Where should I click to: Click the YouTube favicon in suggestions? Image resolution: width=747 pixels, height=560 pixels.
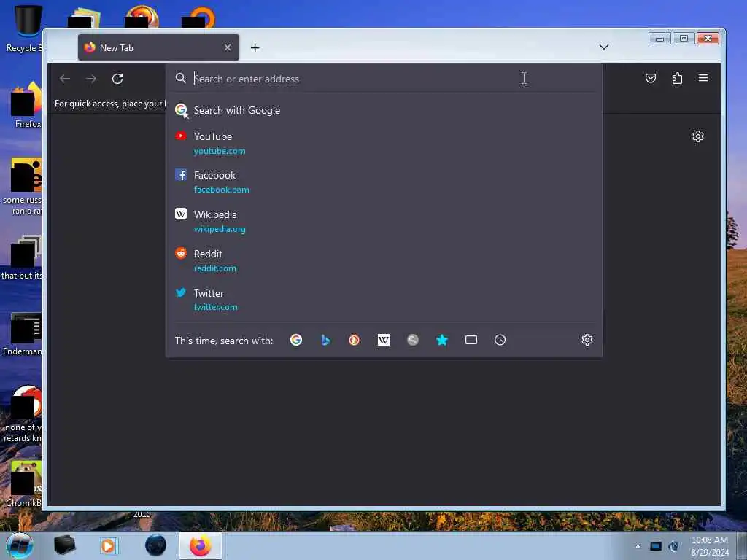(181, 136)
